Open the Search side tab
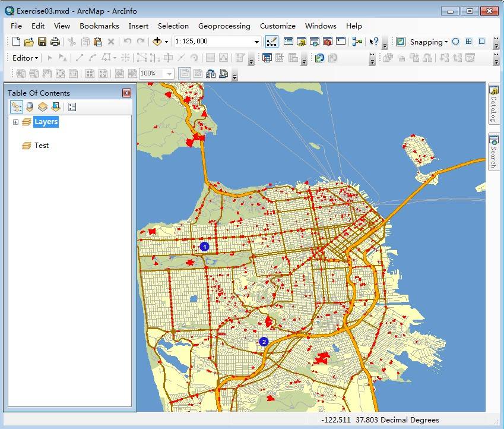The image size is (504, 429). [x=493, y=152]
